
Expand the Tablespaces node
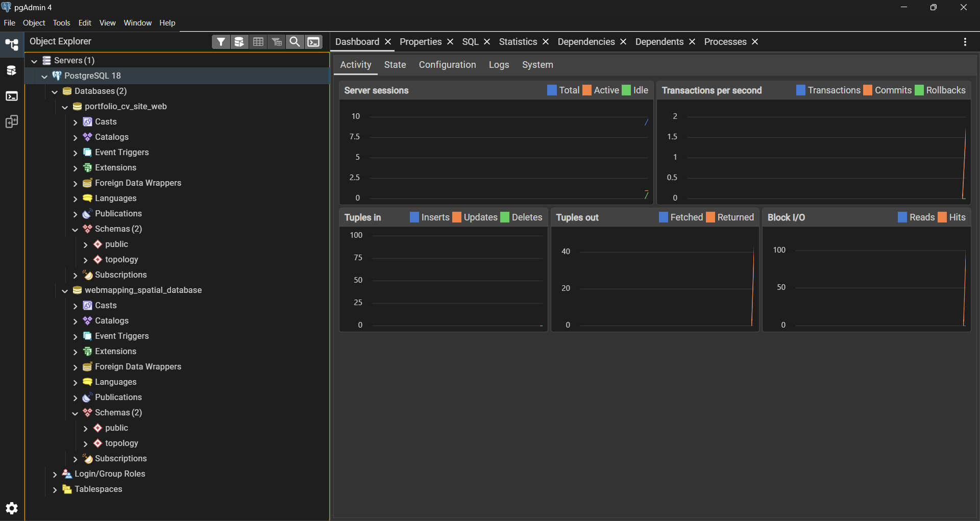[55, 489]
